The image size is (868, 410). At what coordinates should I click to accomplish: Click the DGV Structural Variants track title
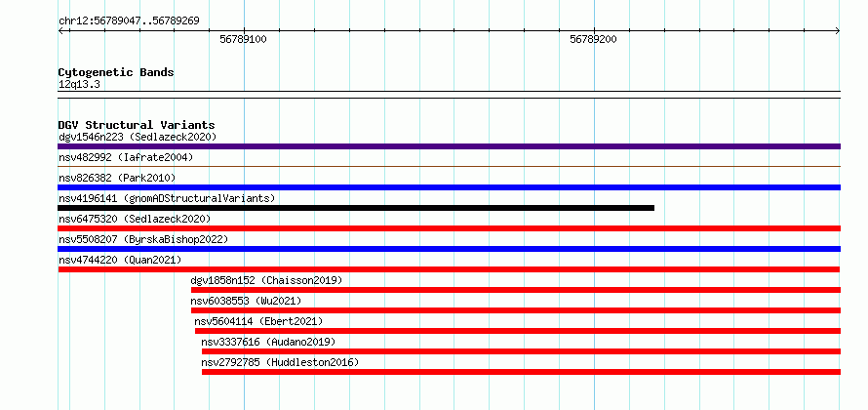coord(137,125)
